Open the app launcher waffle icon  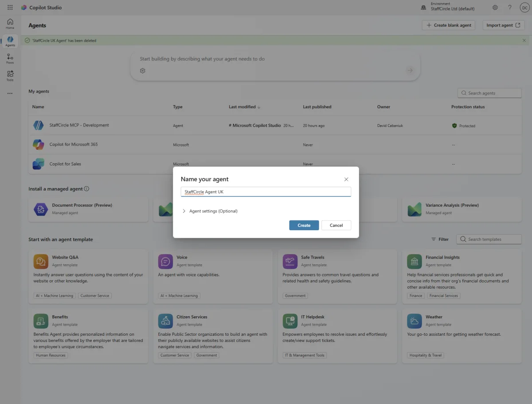coord(10,8)
